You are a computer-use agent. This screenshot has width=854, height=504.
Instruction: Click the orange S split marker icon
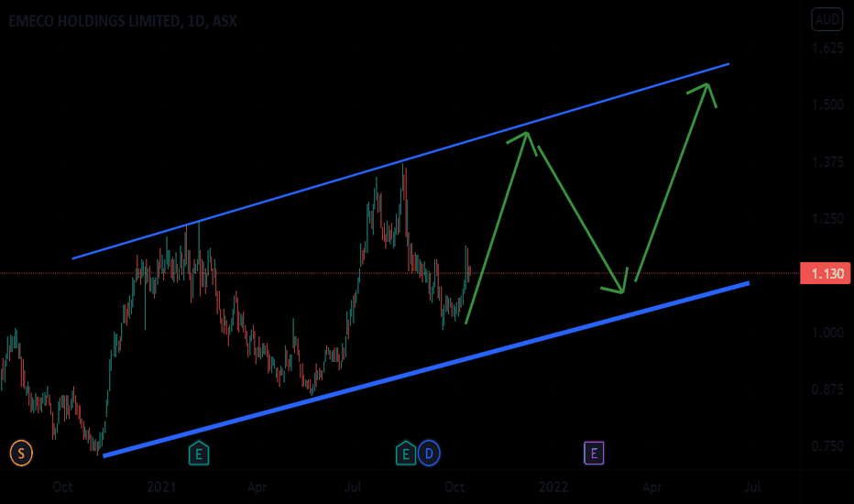[21, 453]
